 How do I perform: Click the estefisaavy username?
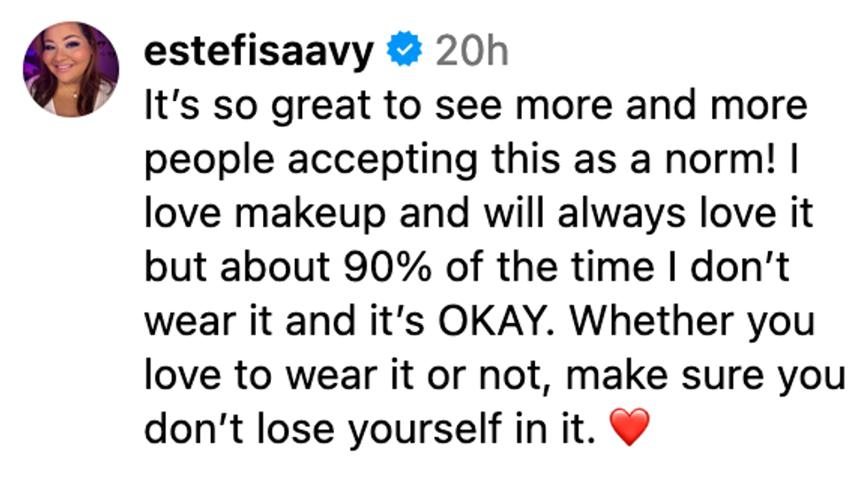[259, 52]
